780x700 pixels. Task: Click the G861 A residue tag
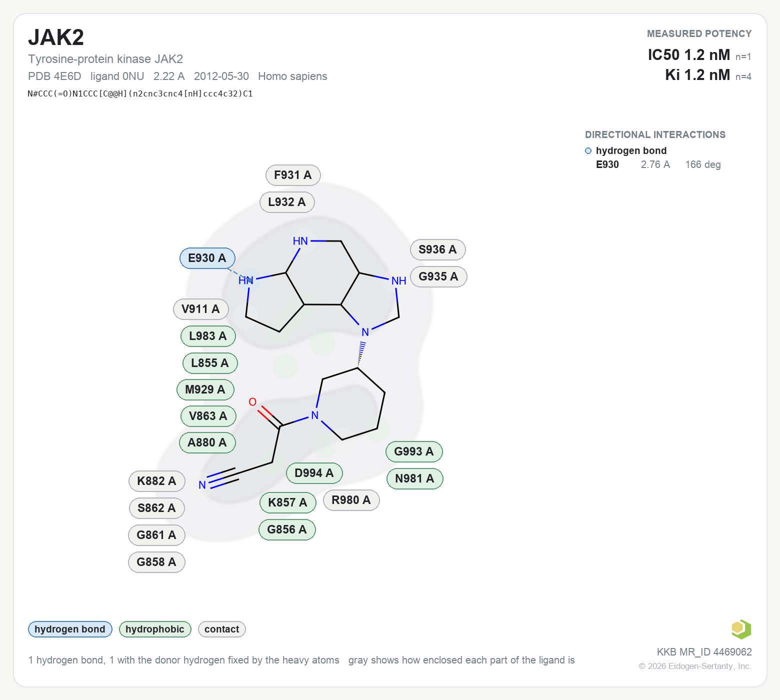156,535
